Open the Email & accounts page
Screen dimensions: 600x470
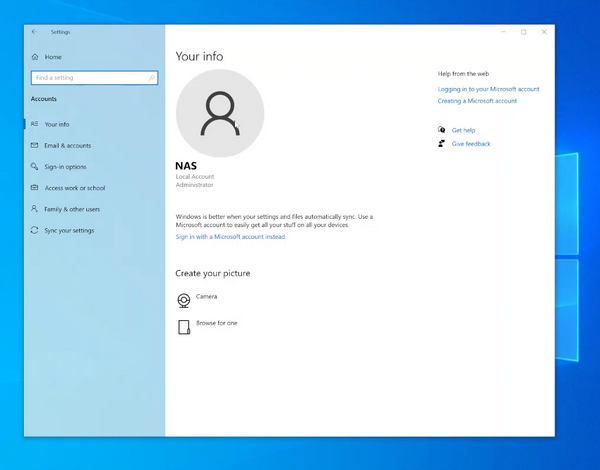point(67,146)
